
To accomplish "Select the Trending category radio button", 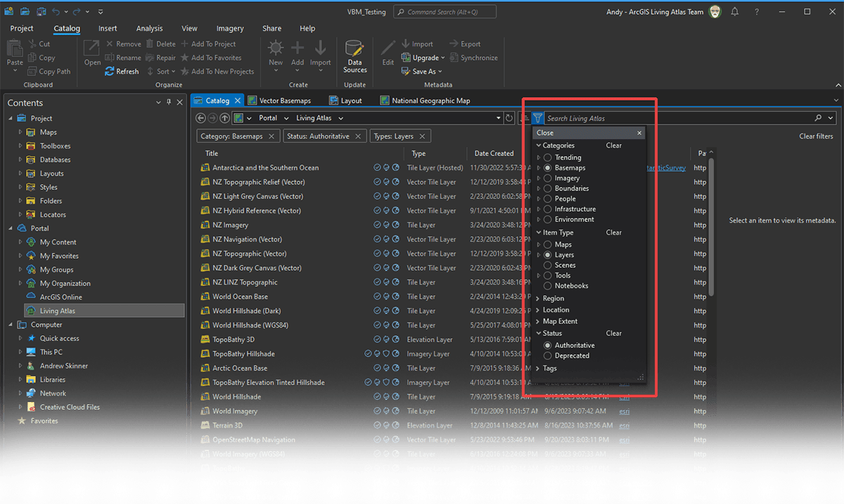I will point(548,157).
